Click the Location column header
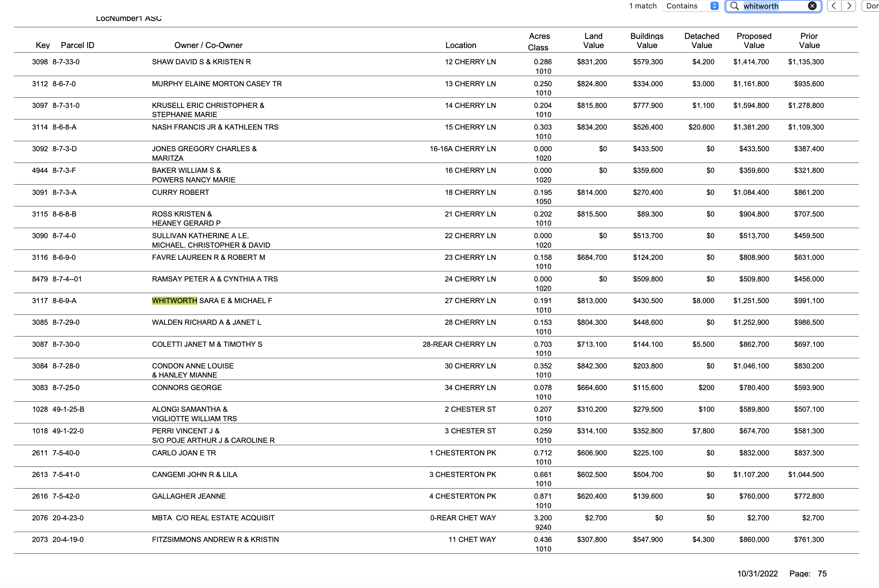This screenshot has width=879, height=588. point(461,45)
